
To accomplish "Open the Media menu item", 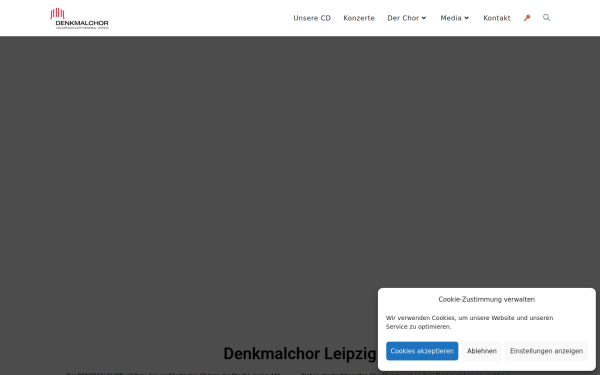I will (x=451, y=18).
